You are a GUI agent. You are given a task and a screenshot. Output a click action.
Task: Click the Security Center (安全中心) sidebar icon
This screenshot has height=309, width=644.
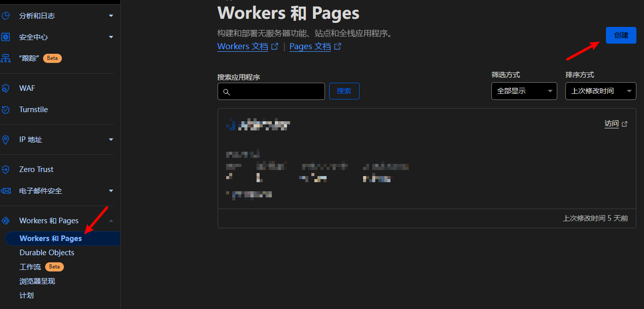coord(6,37)
